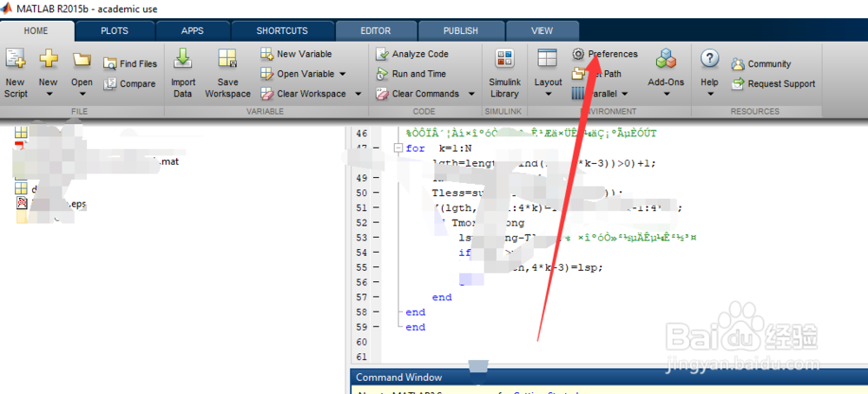Expand the Layout dropdown arrow
Screen dimensions: 868x394
point(548,94)
